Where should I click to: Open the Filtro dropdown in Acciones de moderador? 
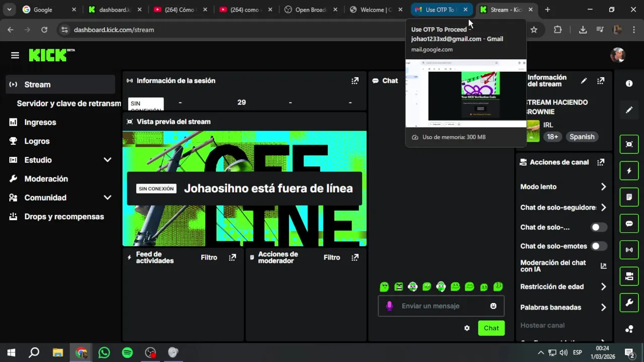click(332, 257)
